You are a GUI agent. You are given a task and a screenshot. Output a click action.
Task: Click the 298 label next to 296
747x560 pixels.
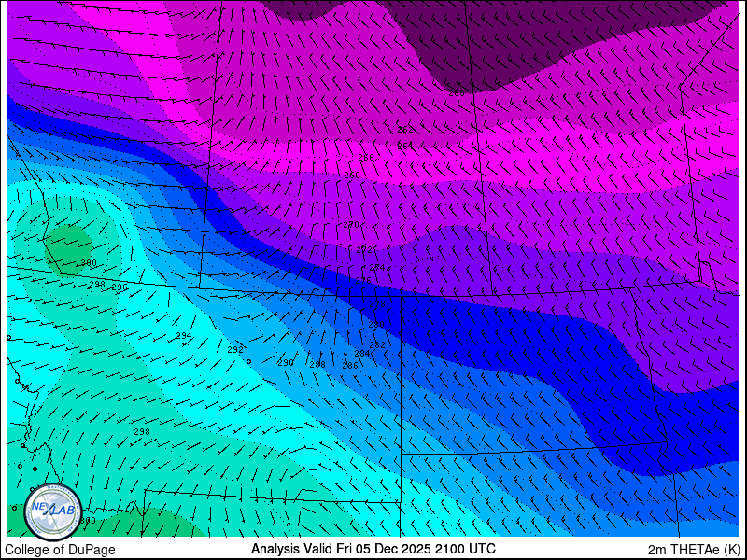pos(97,285)
